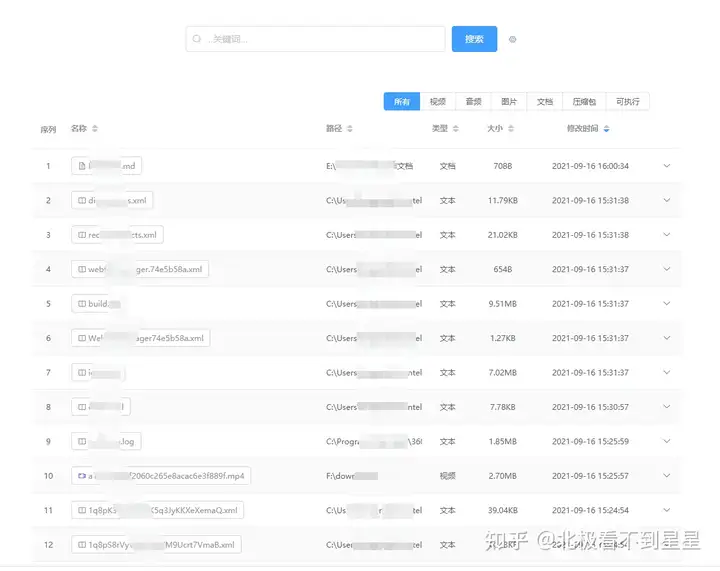Select the 图片 filter tab
The width and height of the screenshot is (720, 571).
(x=509, y=101)
